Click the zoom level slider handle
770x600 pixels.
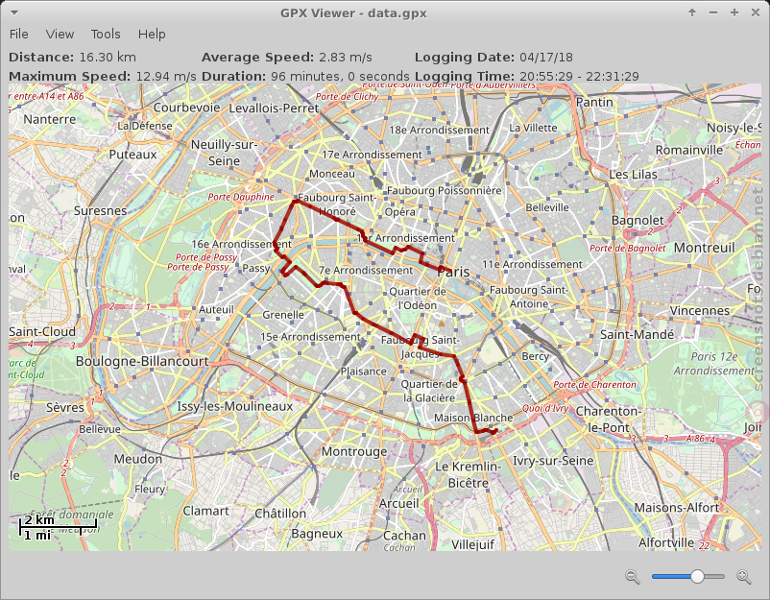pos(697,576)
